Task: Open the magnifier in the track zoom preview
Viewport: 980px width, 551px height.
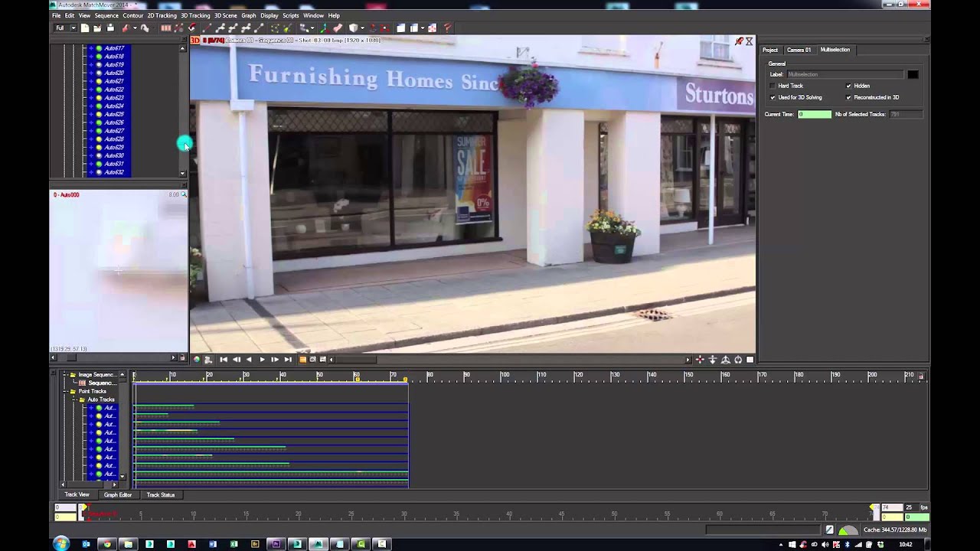Action: [184, 194]
